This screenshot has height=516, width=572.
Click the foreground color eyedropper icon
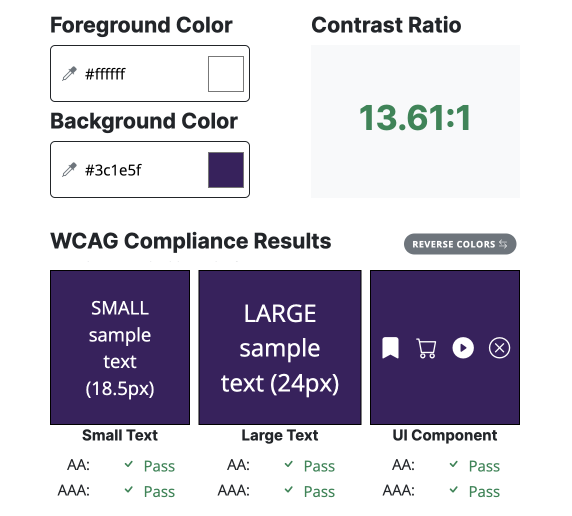coord(69,73)
